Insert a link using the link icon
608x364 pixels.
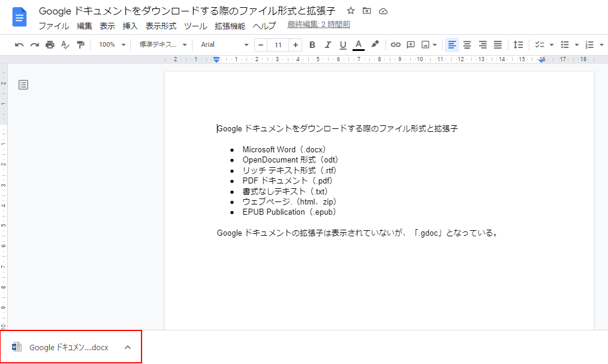395,44
